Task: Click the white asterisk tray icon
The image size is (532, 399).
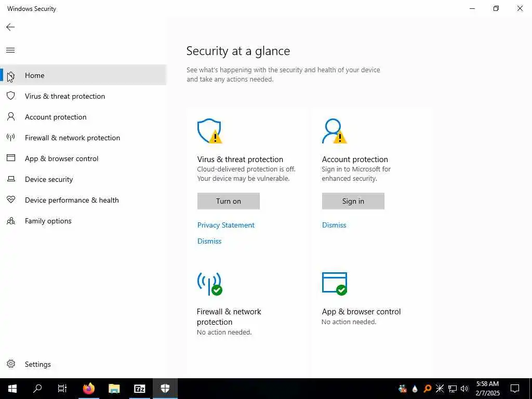Action: (x=440, y=389)
